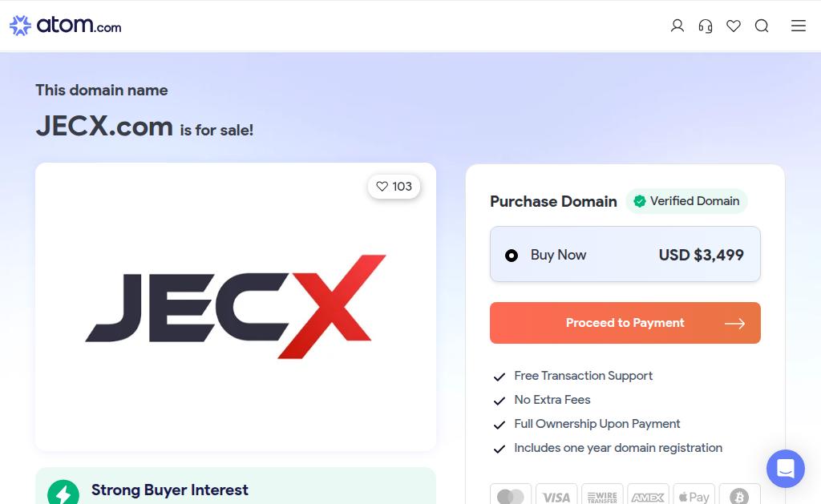This screenshot has height=504, width=821.
Task: Go to atom.com home logo
Action: point(66,26)
